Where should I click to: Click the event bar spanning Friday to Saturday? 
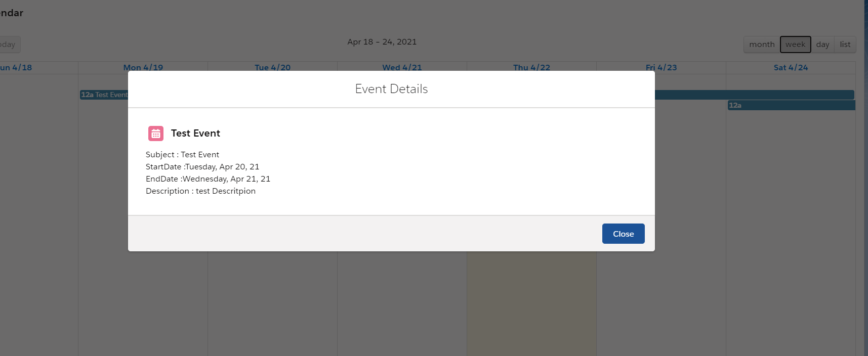click(x=754, y=95)
